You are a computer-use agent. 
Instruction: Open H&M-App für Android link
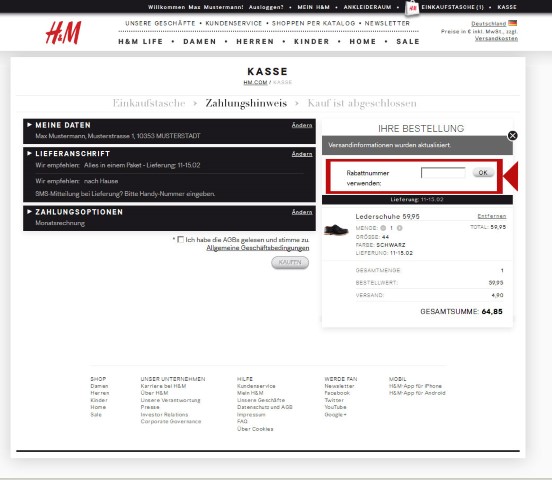pos(417,393)
